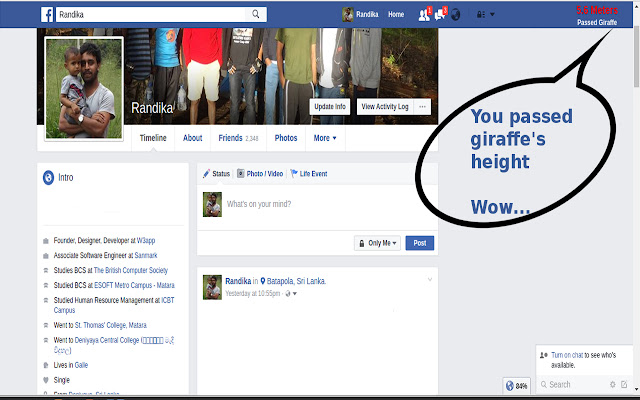The width and height of the screenshot is (640, 400).
Task: Click new message compose icon
Action: (624, 384)
